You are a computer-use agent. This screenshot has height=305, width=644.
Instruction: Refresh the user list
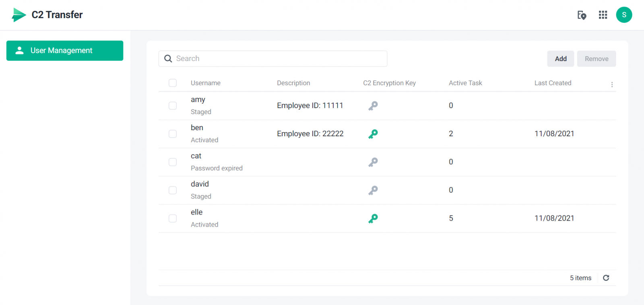(606, 278)
